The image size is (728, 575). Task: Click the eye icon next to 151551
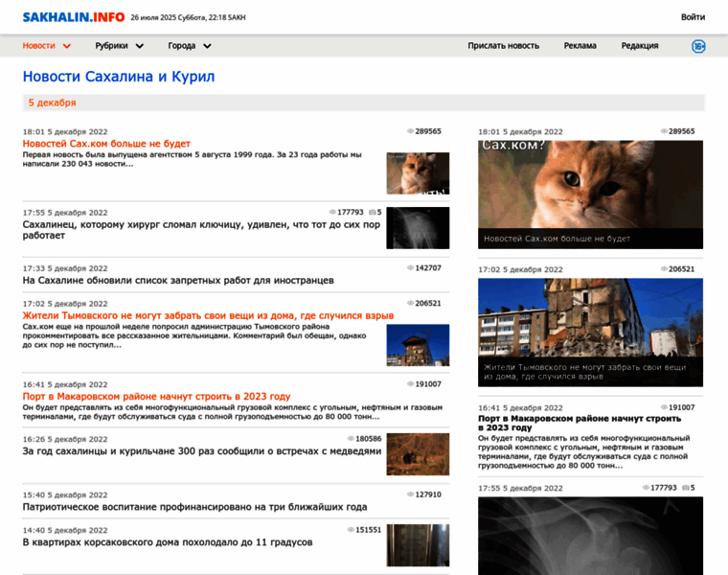point(351,530)
